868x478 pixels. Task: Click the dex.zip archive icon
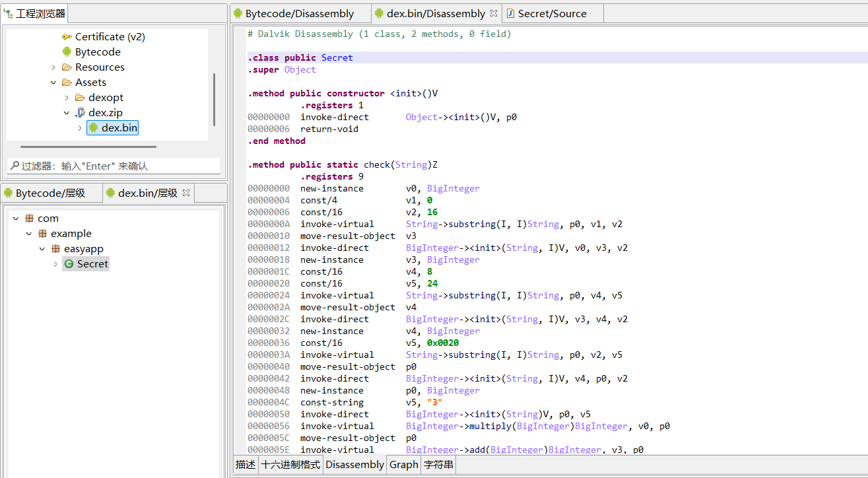click(x=80, y=113)
